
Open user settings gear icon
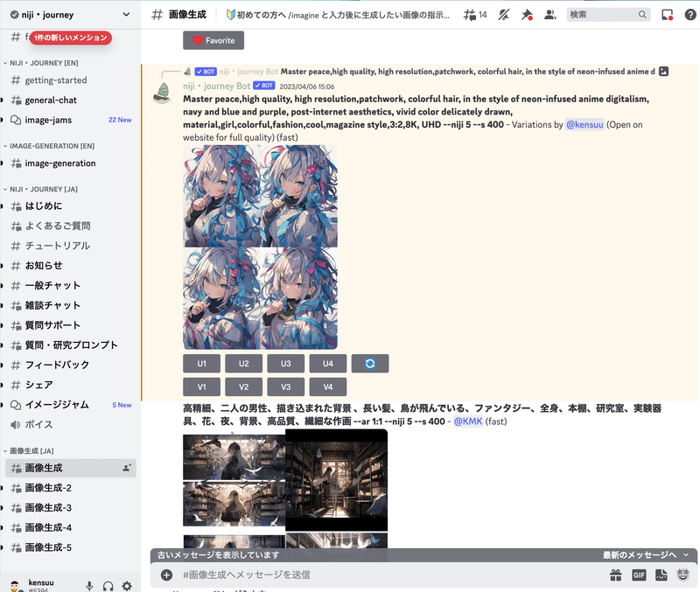[127, 586]
